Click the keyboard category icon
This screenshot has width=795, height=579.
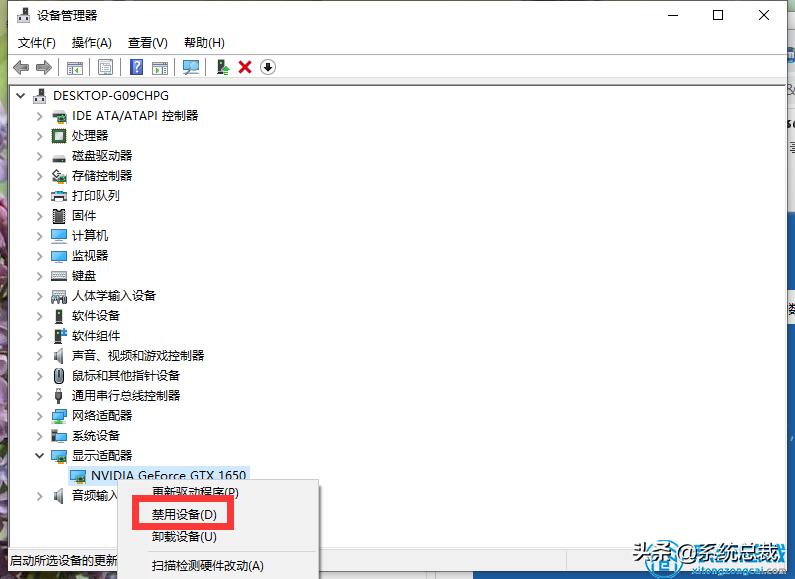click(x=59, y=276)
